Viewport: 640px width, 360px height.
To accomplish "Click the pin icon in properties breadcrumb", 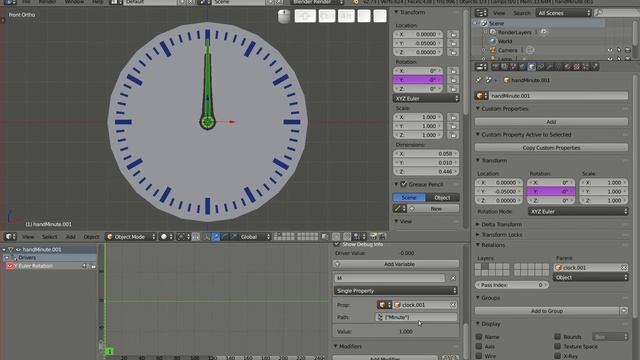I will click(479, 80).
